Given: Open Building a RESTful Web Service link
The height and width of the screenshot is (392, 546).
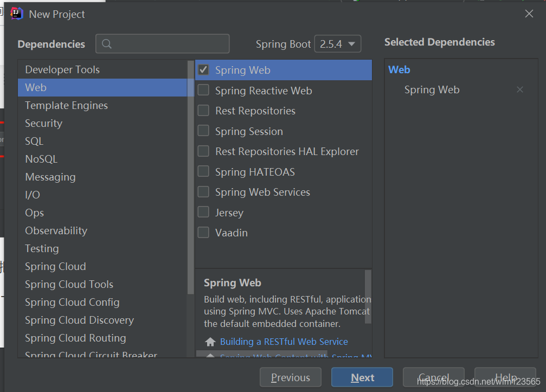Looking at the screenshot, I should point(284,342).
